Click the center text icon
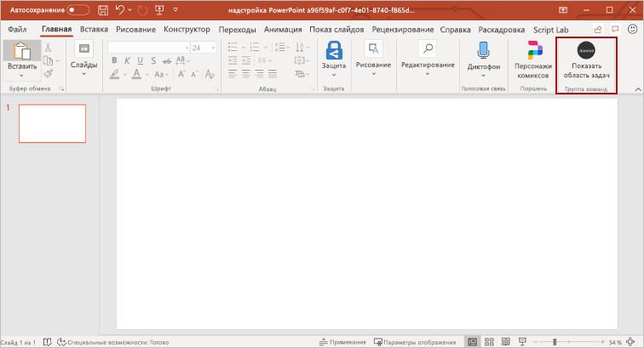Screen dimensions: 644x348 (x=246, y=74)
